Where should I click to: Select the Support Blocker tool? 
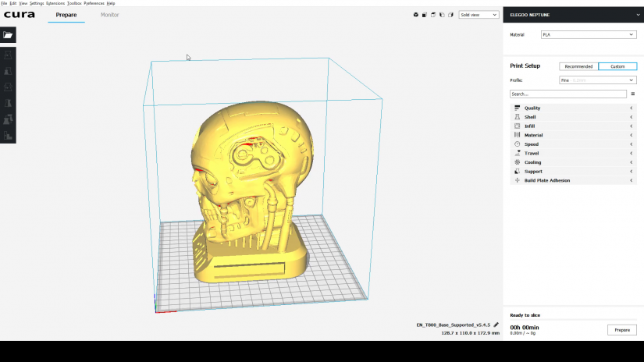click(x=8, y=136)
